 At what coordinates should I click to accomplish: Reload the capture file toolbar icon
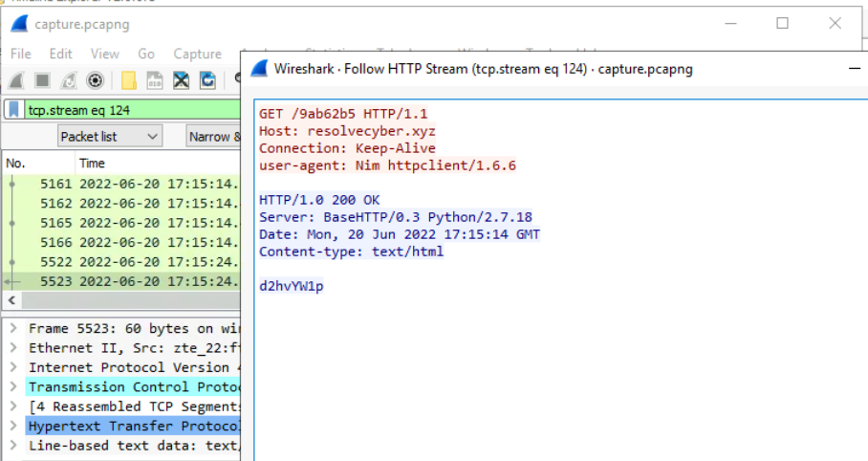pos(206,80)
